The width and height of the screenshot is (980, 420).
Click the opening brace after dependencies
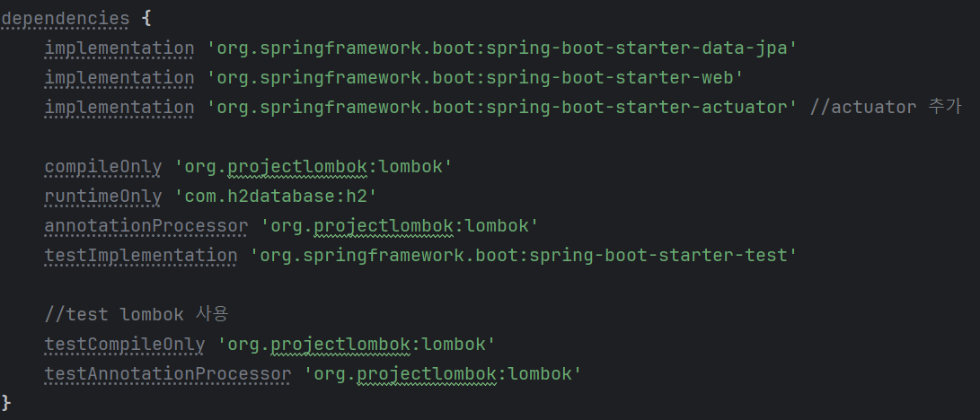(x=146, y=19)
